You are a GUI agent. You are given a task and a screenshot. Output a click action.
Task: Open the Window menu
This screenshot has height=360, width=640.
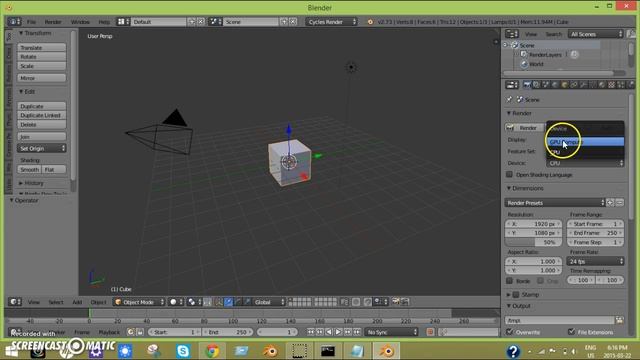click(x=80, y=22)
